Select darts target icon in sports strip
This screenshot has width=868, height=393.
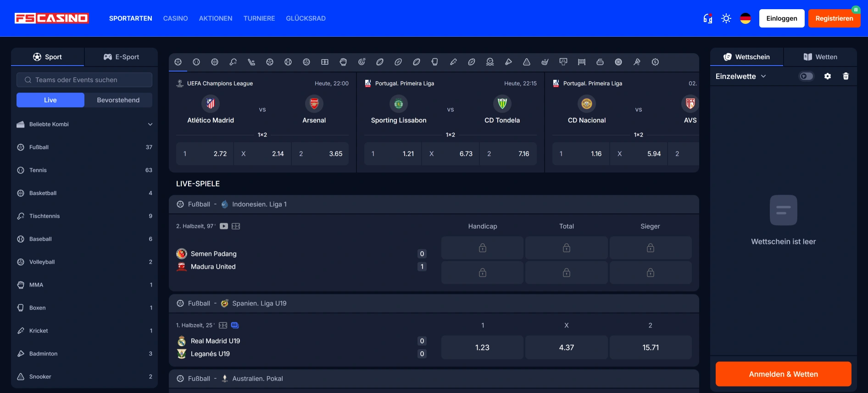362,62
